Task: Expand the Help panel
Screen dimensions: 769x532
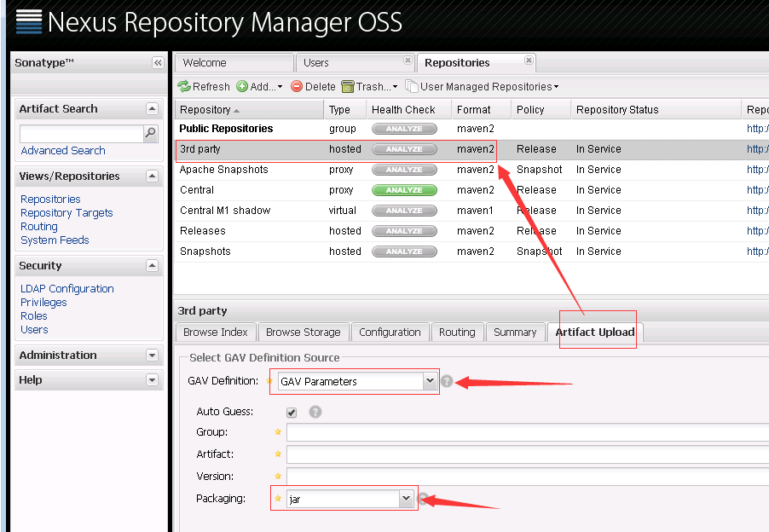Action: [152, 380]
